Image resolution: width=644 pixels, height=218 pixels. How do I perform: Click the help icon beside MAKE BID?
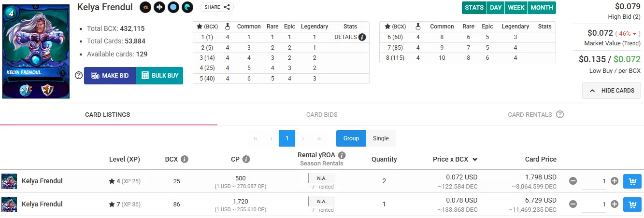coord(79,75)
